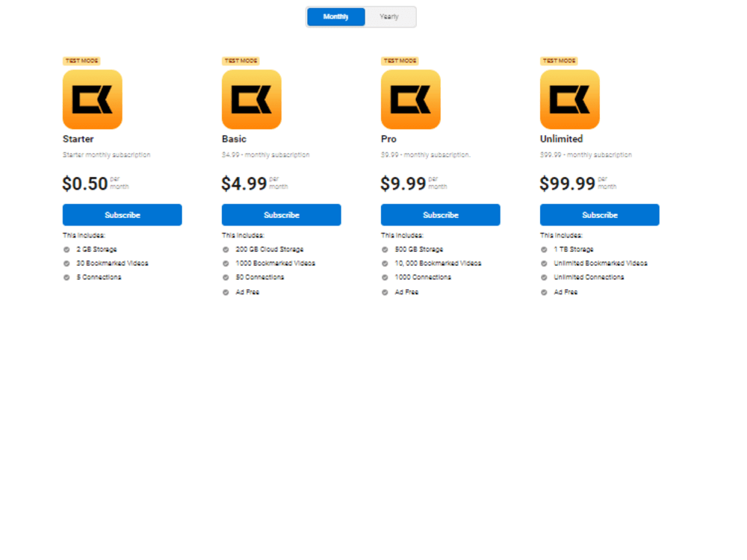
Task: Click 'This includes:' label under Starter
Action: point(84,235)
